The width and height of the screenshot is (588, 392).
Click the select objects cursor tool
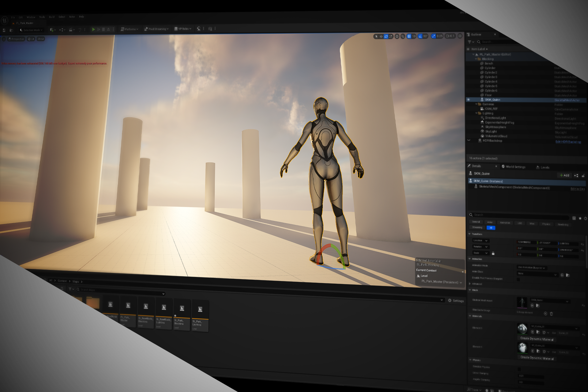[x=376, y=36]
